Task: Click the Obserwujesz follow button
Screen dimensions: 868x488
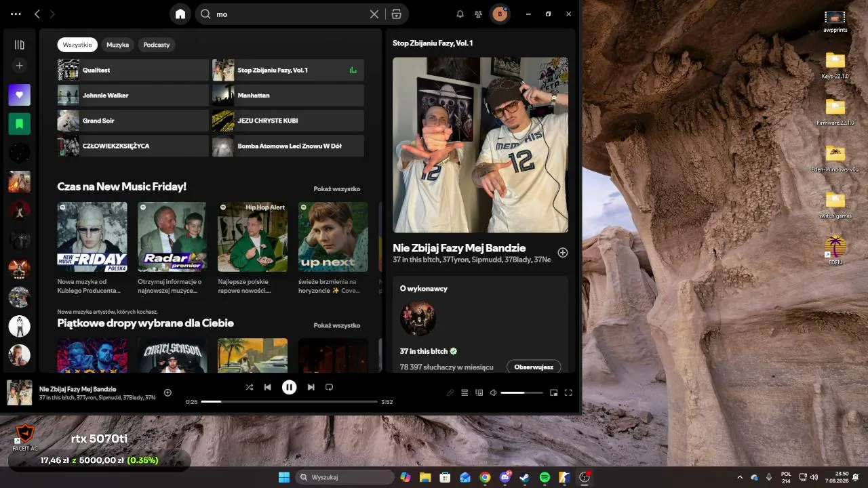Action: (534, 367)
